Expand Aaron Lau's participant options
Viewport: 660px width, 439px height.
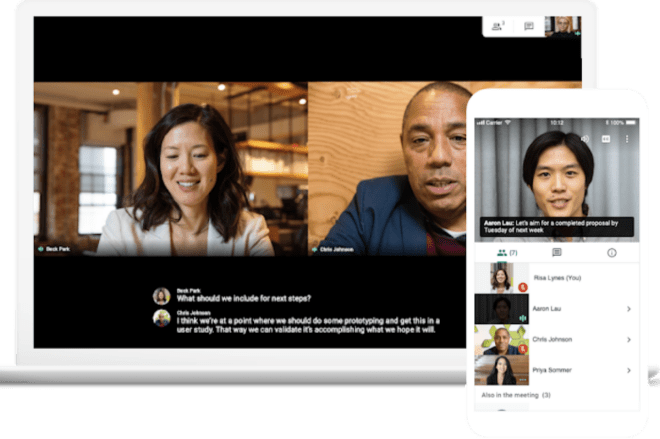click(x=628, y=310)
